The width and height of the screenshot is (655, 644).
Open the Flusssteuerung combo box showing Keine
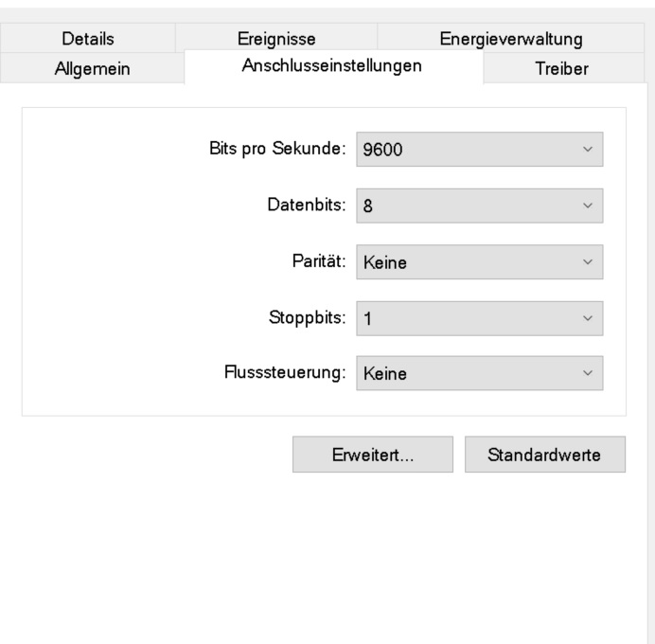tap(480, 373)
